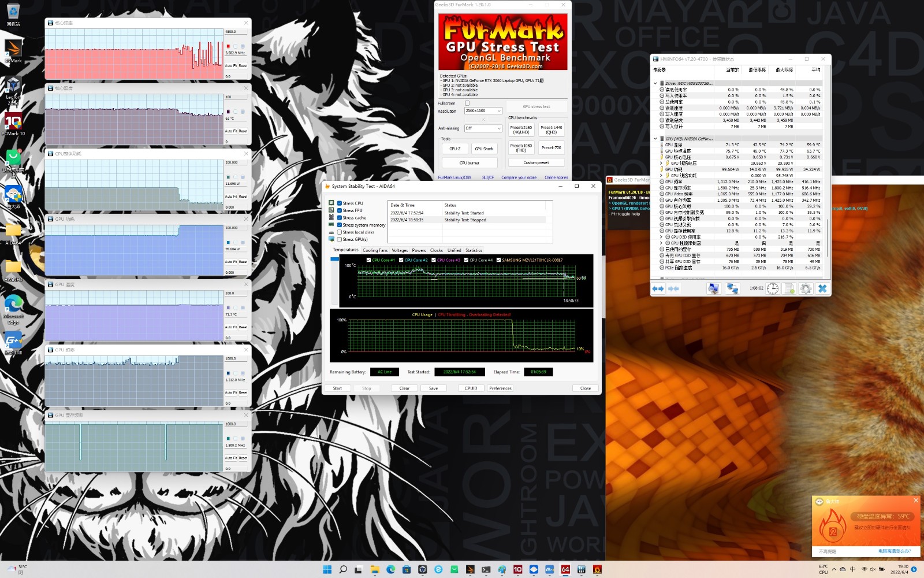This screenshot has width=924, height=578.
Task: Click FurMark GPU-Z tool button
Action: (x=455, y=149)
